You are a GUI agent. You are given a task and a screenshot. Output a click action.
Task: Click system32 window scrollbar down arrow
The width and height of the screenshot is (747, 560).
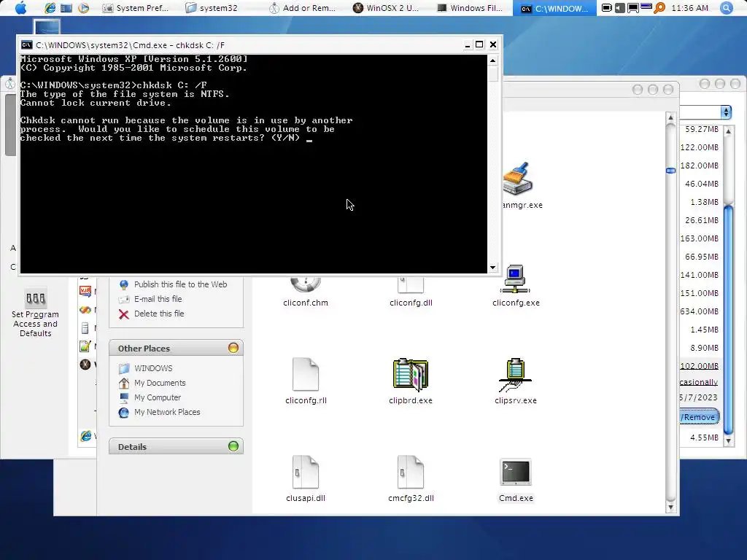tap(671, 507)
